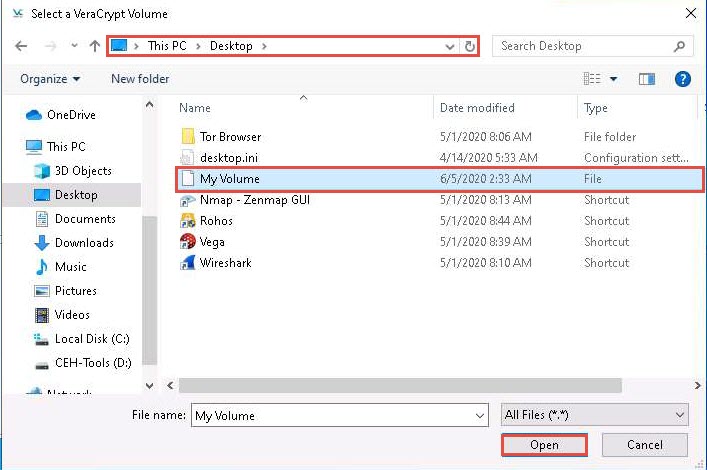Viewport: 707px width, 470px height.
Task: Open the view options dropdown
Action: pos(613,79)
